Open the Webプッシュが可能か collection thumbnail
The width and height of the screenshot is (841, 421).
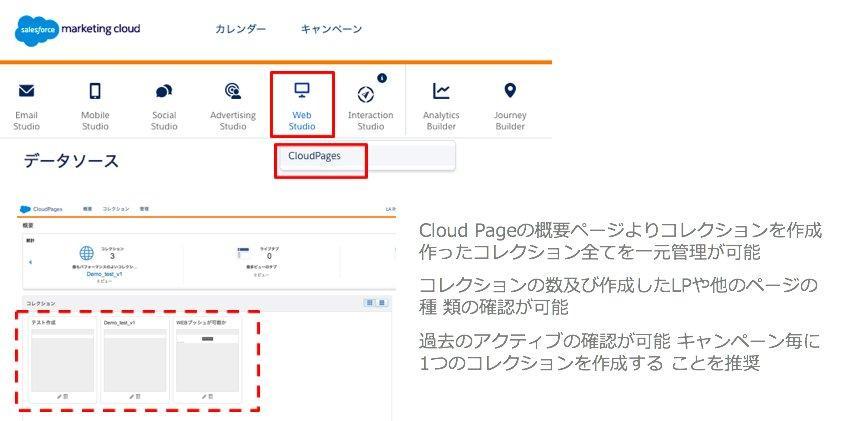coord(208,360)
